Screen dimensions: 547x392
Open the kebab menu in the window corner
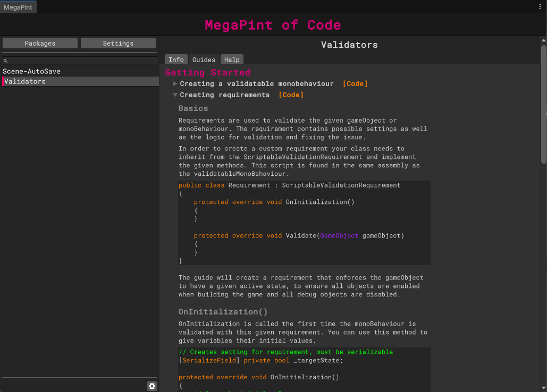click(540, 6)
